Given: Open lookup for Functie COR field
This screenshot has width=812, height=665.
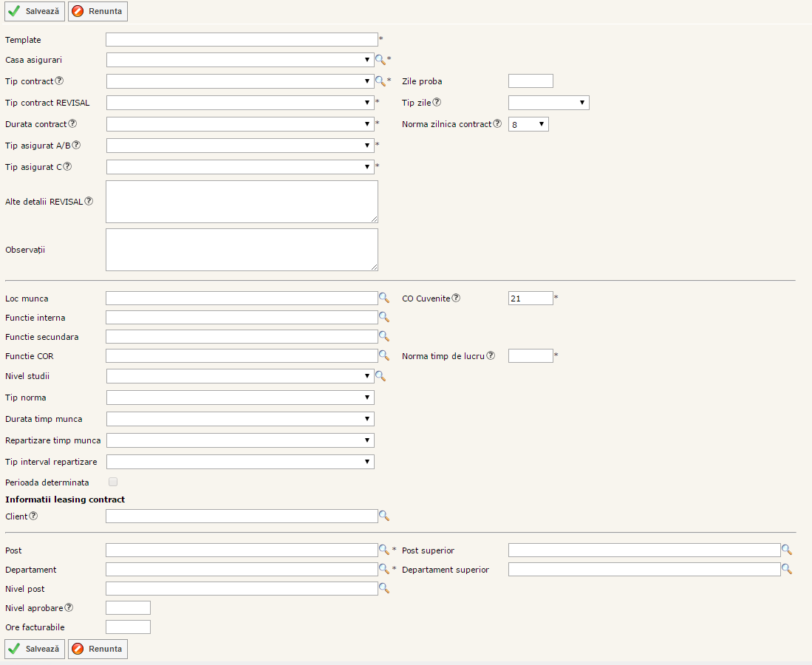Looking at the screenshot, I should [x=383, y=355].
